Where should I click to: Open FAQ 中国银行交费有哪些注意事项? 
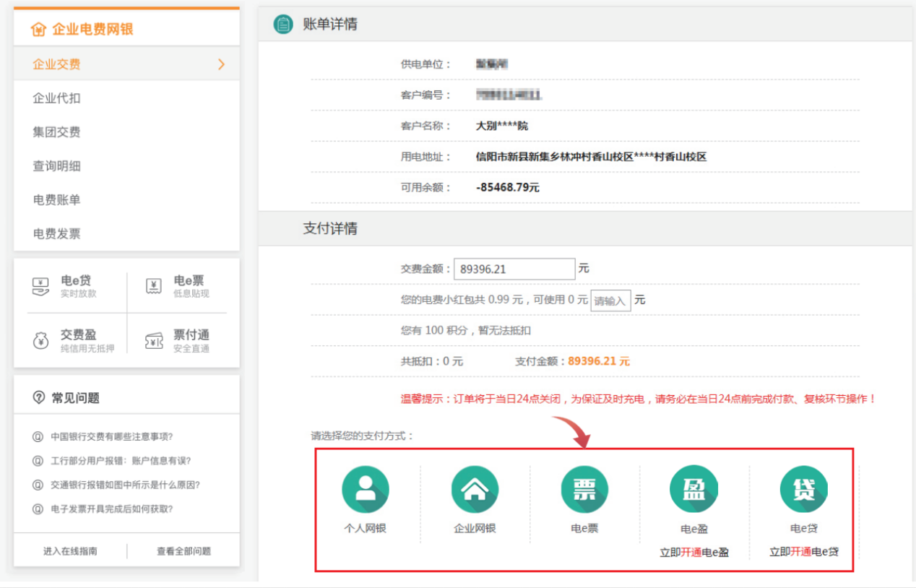112,437
